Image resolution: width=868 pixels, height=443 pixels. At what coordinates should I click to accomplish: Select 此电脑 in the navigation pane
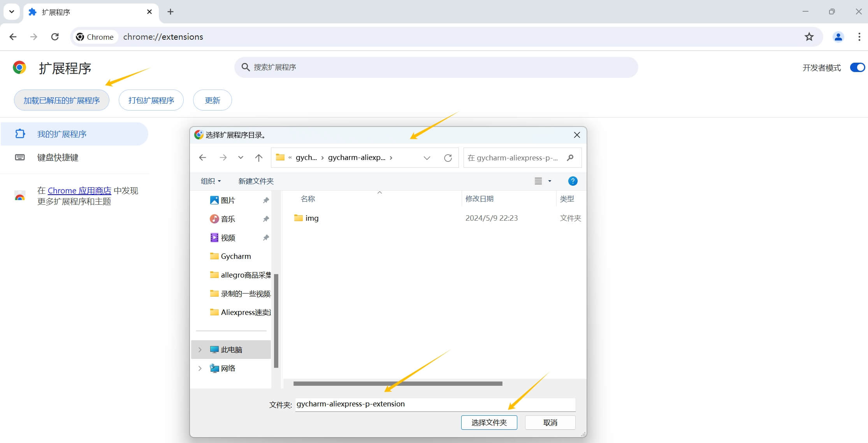(231, 350)
